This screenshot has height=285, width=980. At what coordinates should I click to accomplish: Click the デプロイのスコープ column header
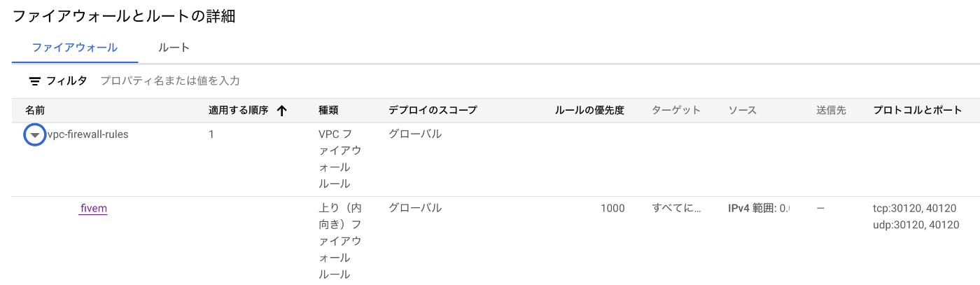(x=433, y=111)
